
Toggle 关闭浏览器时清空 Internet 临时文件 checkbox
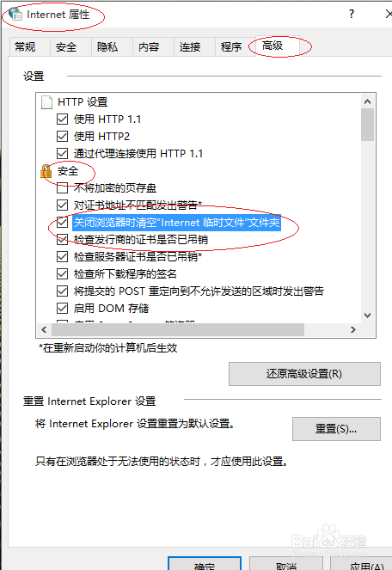[62, 222]
